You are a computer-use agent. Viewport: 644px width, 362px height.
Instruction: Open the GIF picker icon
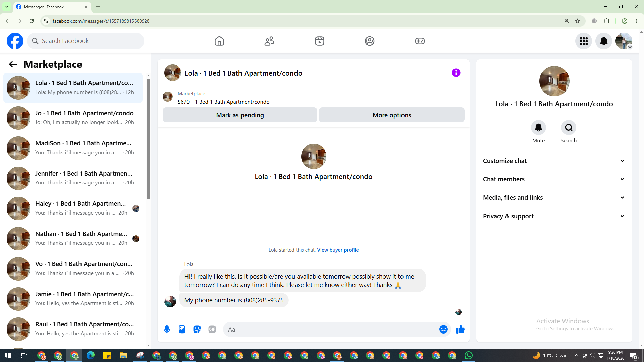point(212,329)
